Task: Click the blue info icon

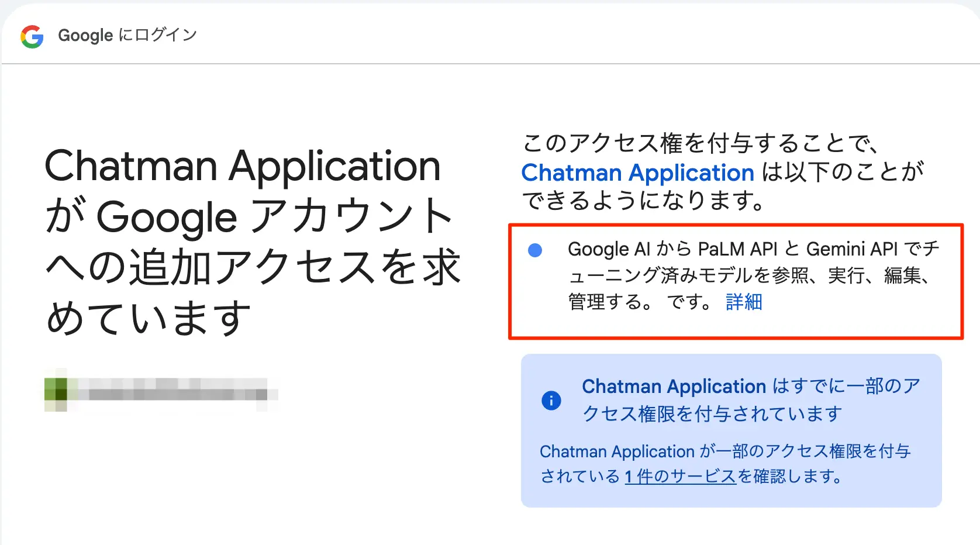Action: point(551,401)
